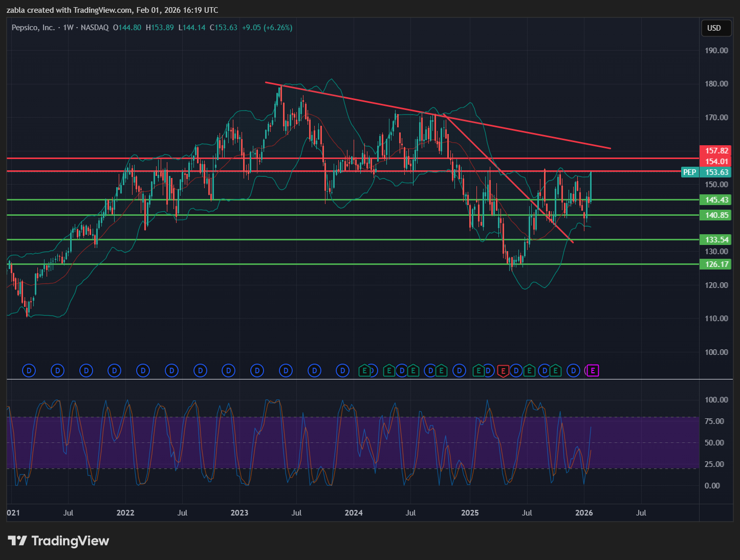This screenshot has height=560, width=740.
Task: Click the teal PEP symbol tag
Action: 689,172
